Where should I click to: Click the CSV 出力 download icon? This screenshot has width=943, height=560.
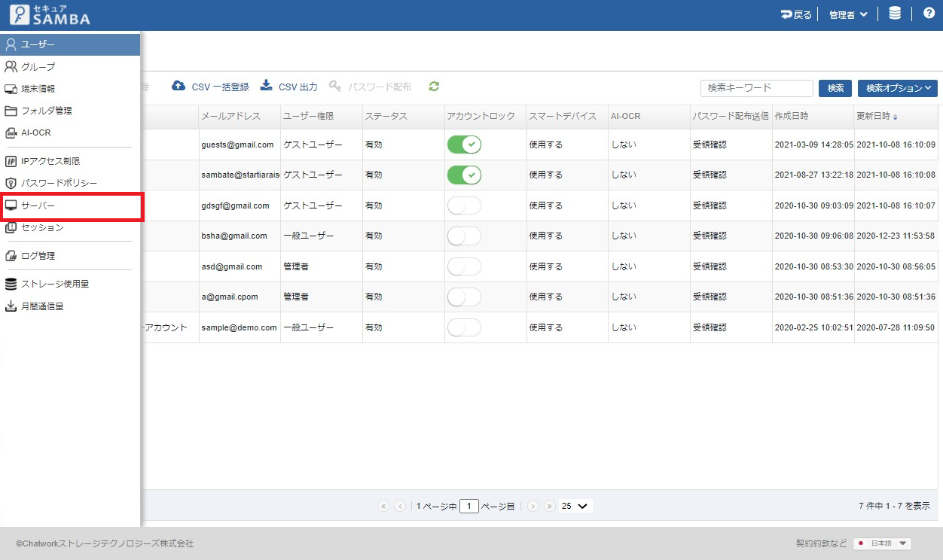tap(266, 86)
